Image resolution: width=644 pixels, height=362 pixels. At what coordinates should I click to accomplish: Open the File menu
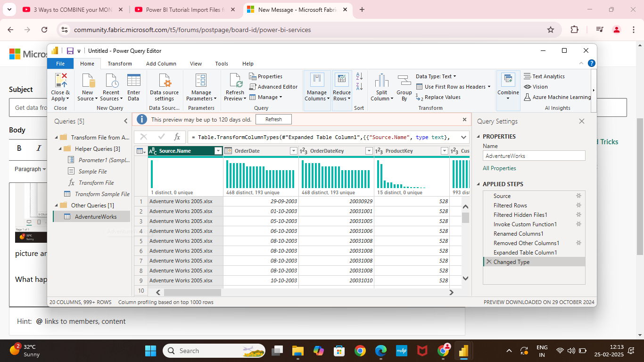pos(60,64)
